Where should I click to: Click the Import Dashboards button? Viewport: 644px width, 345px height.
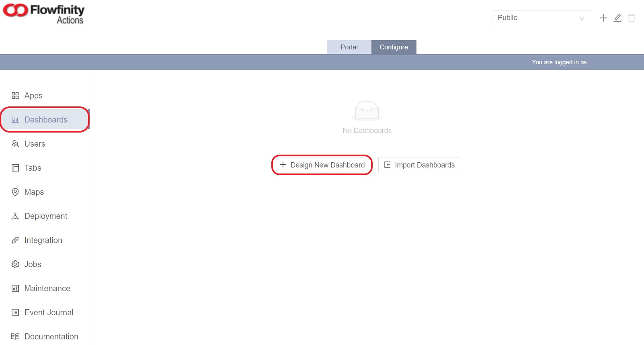point(419,165)
